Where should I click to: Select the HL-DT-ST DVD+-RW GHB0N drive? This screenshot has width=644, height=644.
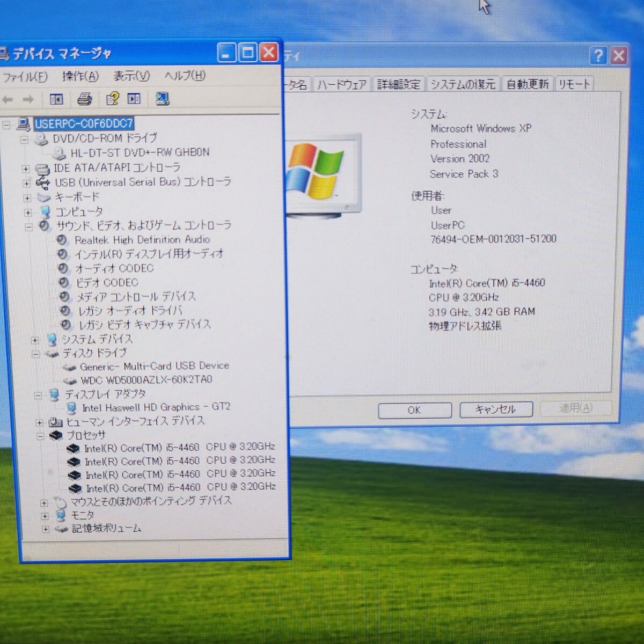140,152
